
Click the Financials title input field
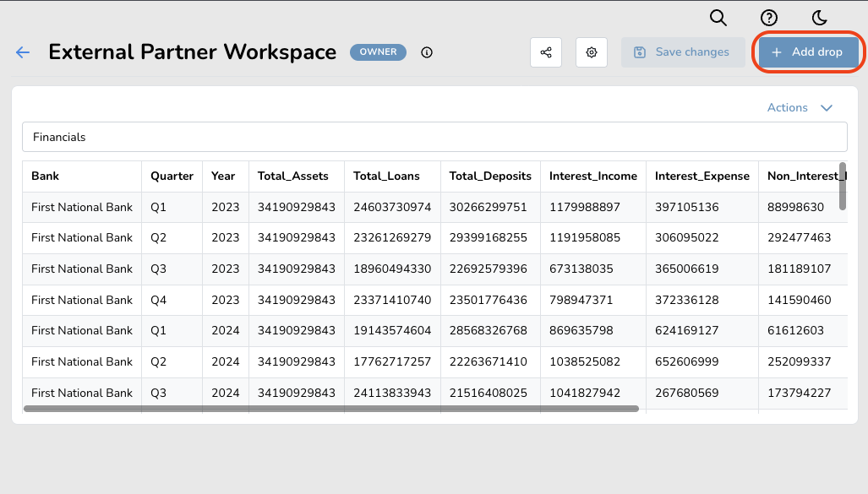point(434,137)
